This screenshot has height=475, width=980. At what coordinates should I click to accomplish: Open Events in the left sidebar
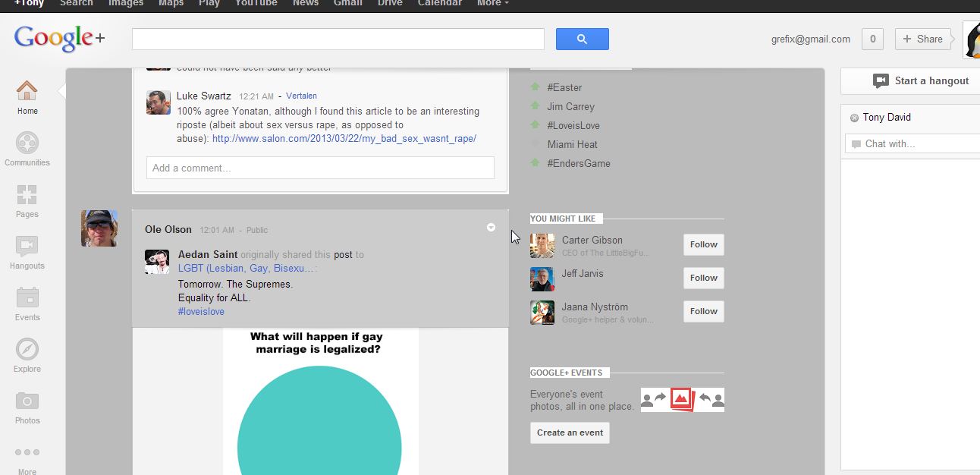pos(27,304)
